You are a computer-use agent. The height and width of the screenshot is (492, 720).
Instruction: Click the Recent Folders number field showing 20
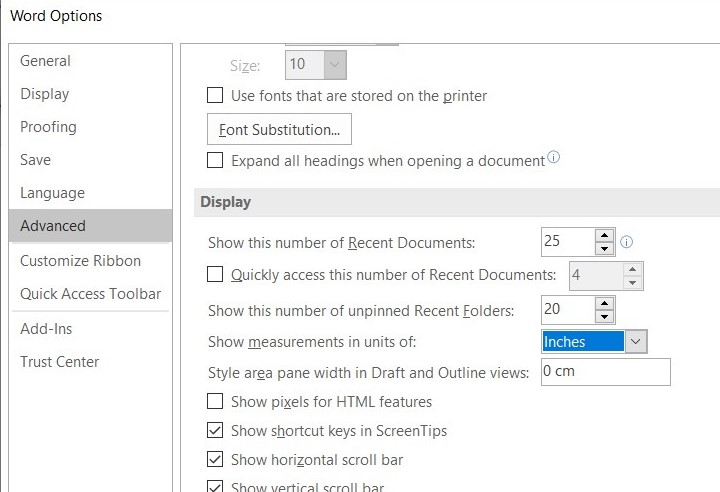click(x=568, y=310)
